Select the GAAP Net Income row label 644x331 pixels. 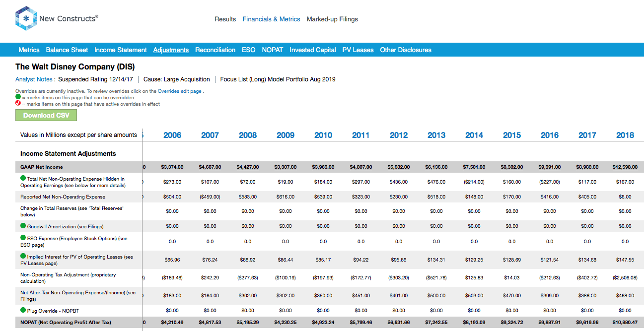(x=42, y=167)
